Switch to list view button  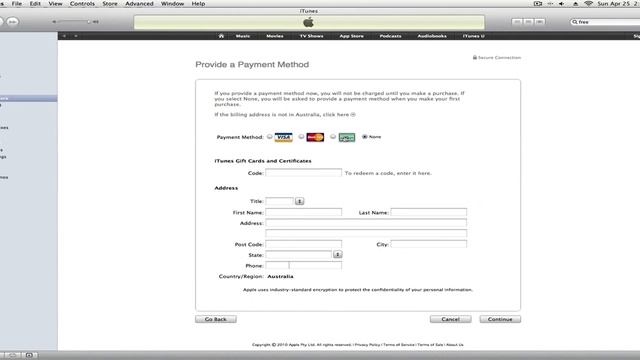pyautogui.click(x=517, y=22)
